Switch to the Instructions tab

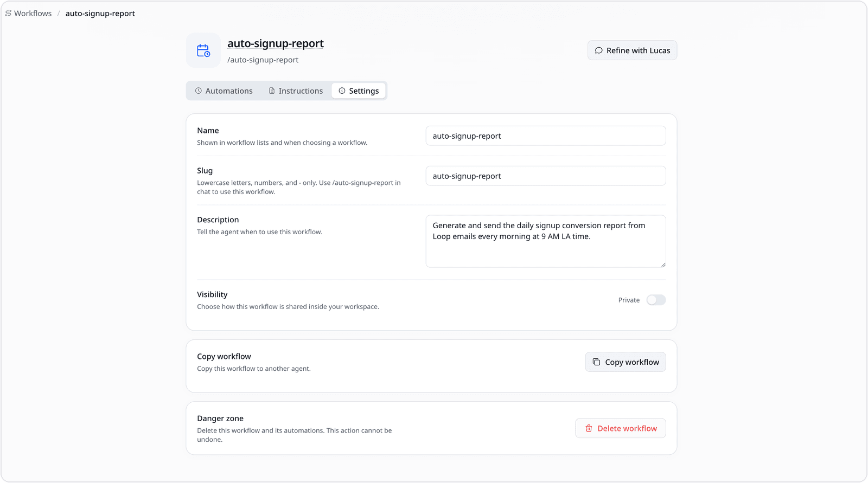pyautogui.click(x=296, y=91)
